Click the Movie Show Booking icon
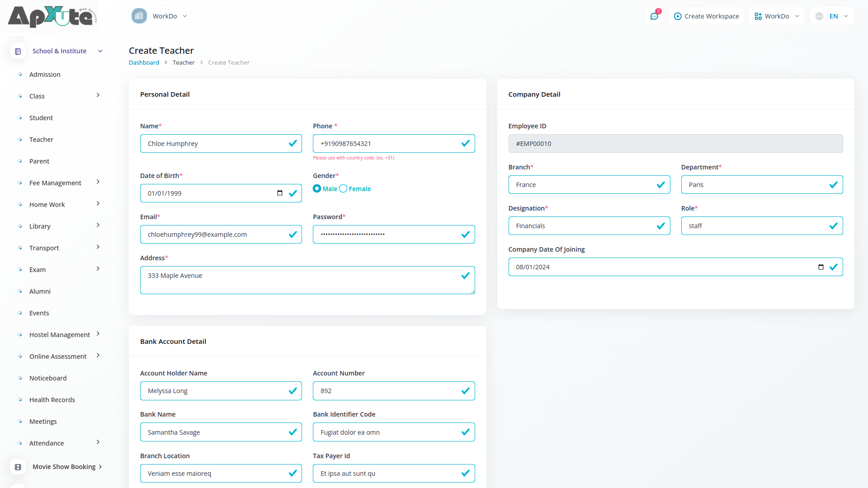The height and width of the screenshot is (488, 868). coord(18,467)
